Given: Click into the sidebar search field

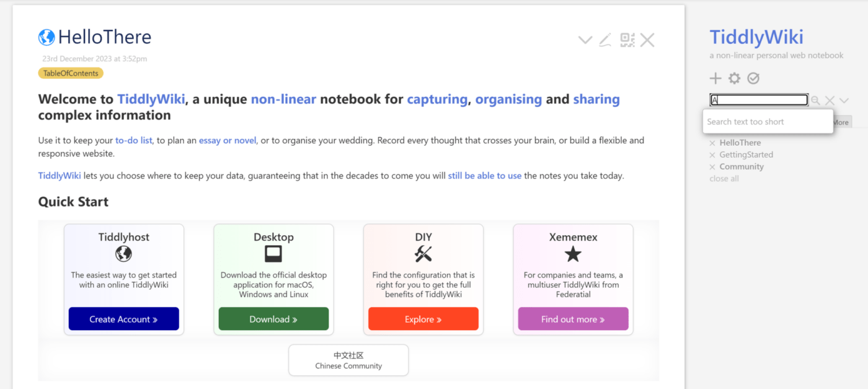Looking at the screenshot, I should coord(759,100).
